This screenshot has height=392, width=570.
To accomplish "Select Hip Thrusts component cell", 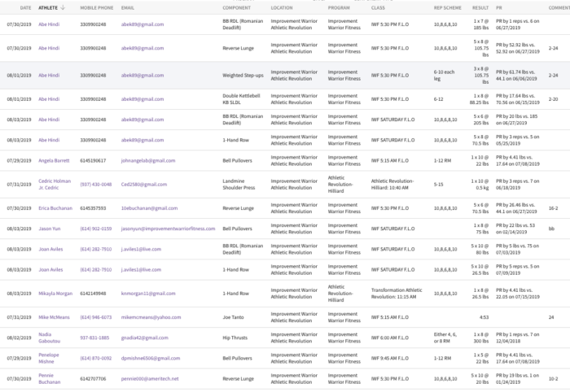I will tap(235, 338).
